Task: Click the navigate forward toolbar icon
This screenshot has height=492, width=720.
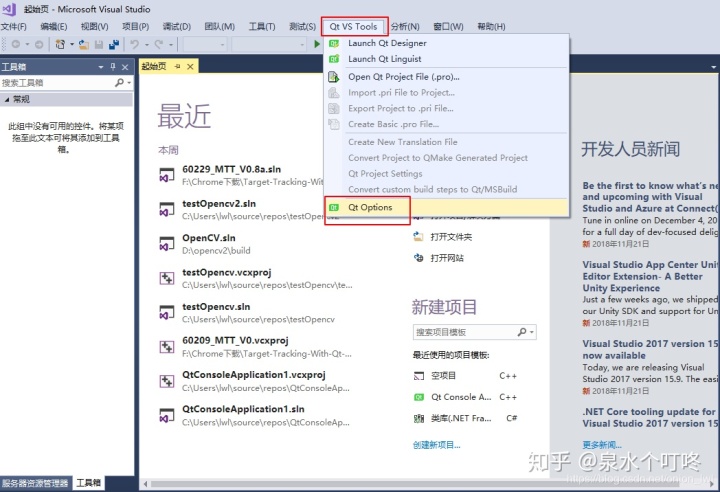Action: pyautogui.click(x=39, y=45)
